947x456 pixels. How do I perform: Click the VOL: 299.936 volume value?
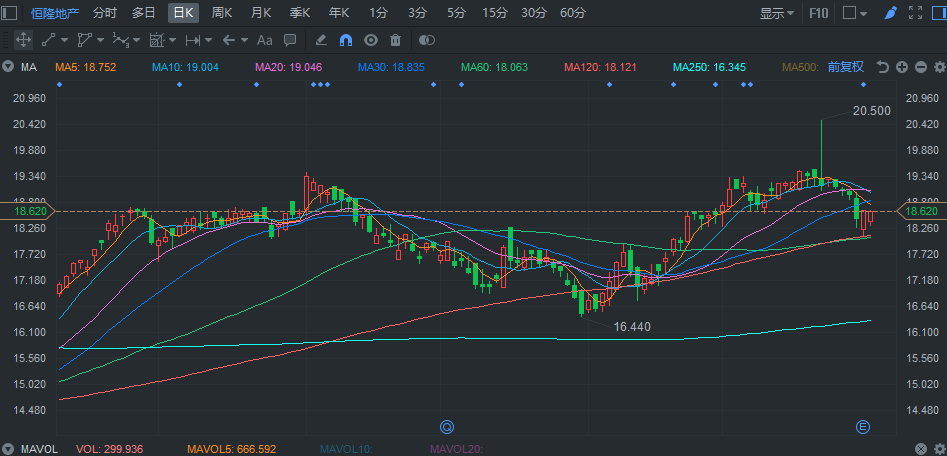[x=110, y=449]
